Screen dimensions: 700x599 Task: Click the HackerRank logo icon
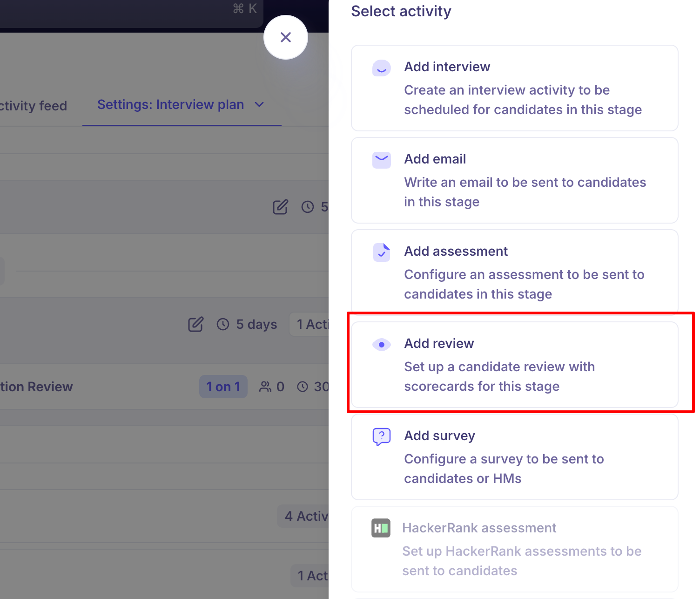point(381,528)
